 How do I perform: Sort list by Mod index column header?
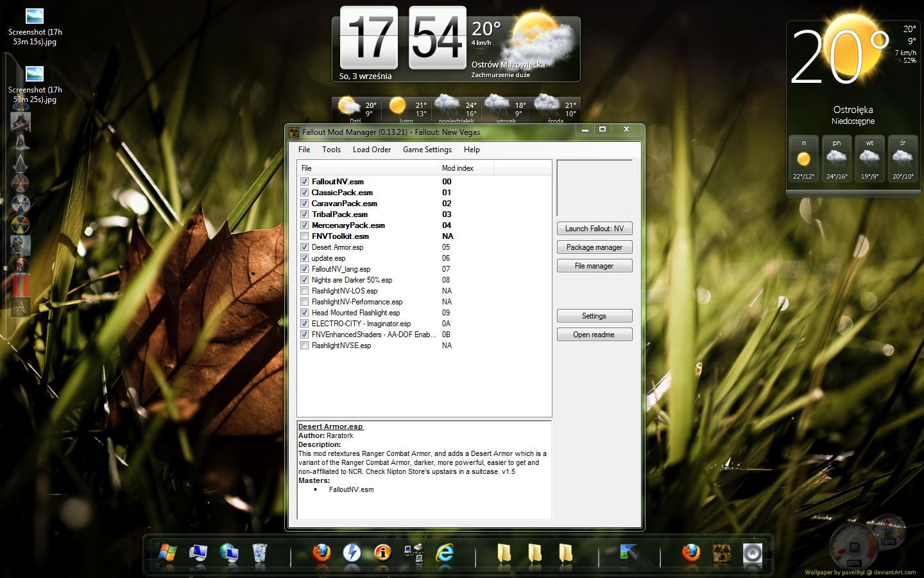click(466, 168)
